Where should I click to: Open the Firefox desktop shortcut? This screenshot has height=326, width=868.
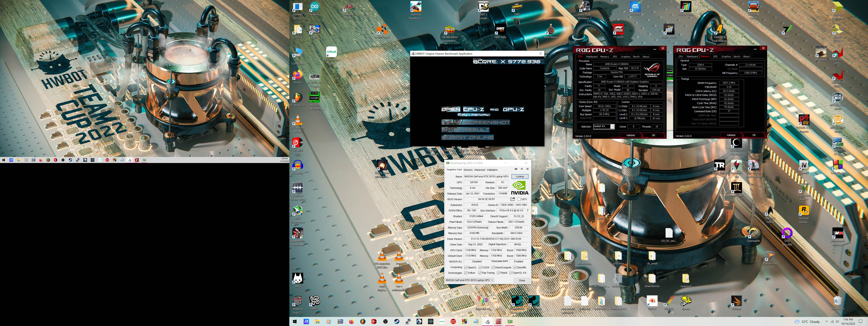click(297, 77)
